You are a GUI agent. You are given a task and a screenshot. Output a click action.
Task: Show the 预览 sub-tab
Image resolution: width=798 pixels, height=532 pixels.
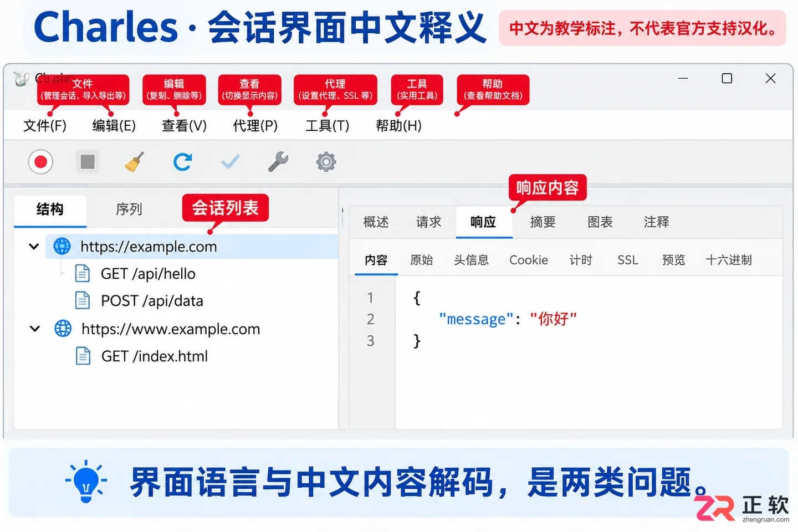coord(673,260)
